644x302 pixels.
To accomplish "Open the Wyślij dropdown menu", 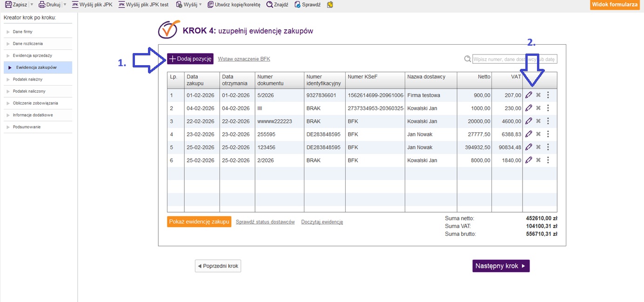I will coord(200,5).
